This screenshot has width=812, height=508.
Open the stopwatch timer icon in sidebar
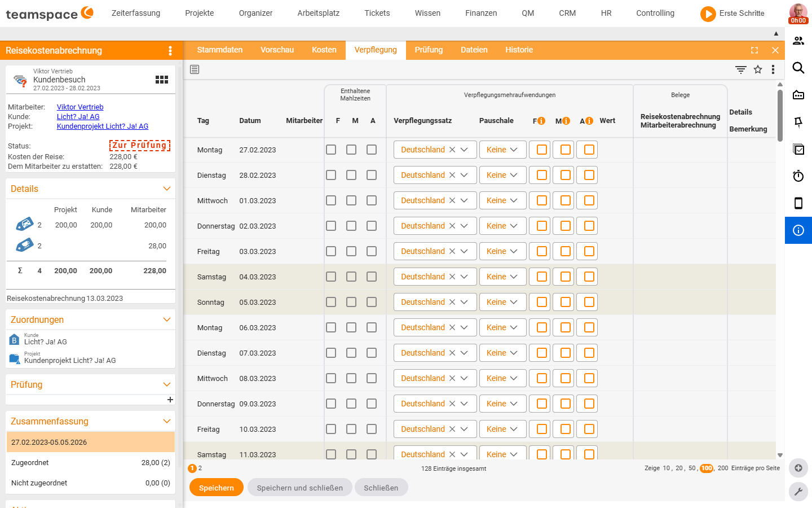coord(798,176)
